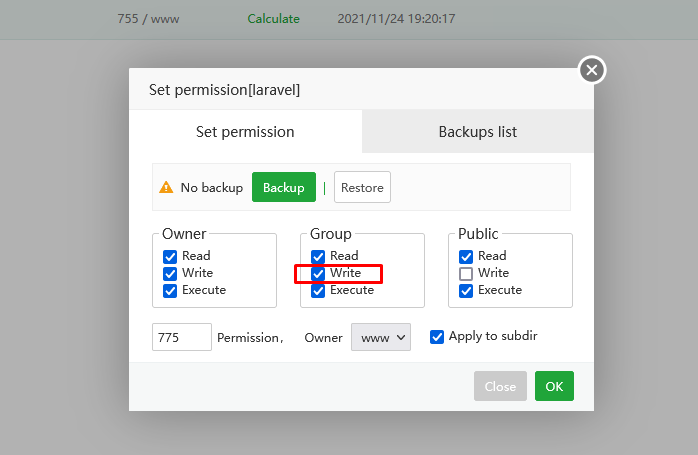Uncheck Apply to subdir option
The height and width of the screenshot is (455, 698).
437,337
